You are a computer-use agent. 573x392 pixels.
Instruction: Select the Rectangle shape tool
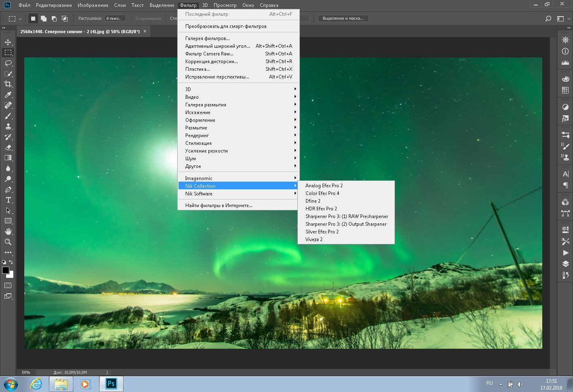8,221
